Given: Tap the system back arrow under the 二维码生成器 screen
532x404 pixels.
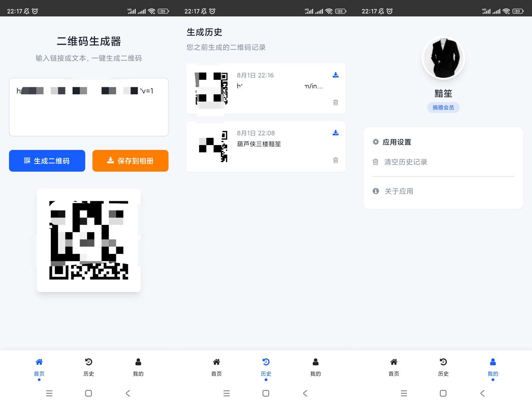Looking at the screenshot, I should [128, 393].
